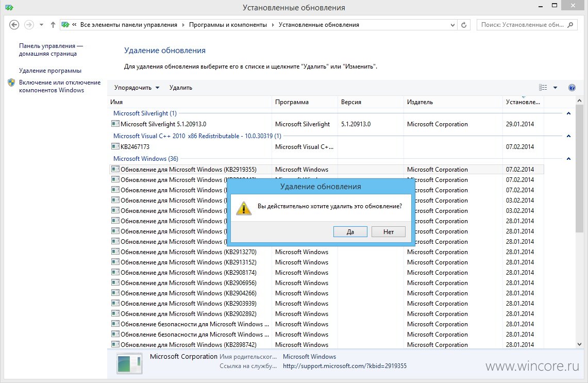Refresh the installed updates list
This screenshot has width=588, height=383.
pos(464,25)
